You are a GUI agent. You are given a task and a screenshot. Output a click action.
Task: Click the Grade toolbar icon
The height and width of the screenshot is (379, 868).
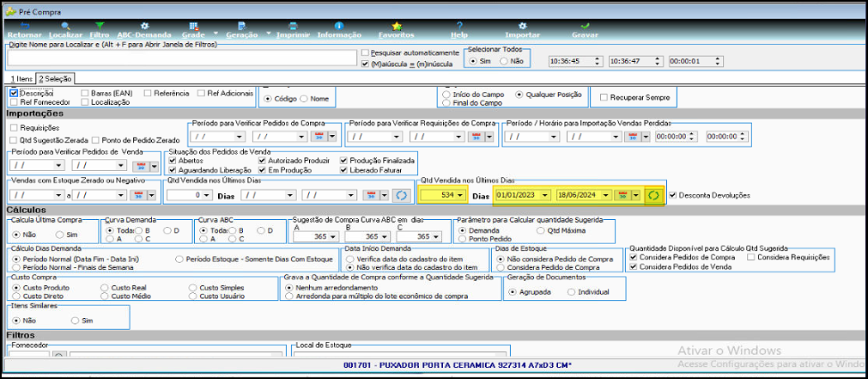pos(193,26)
